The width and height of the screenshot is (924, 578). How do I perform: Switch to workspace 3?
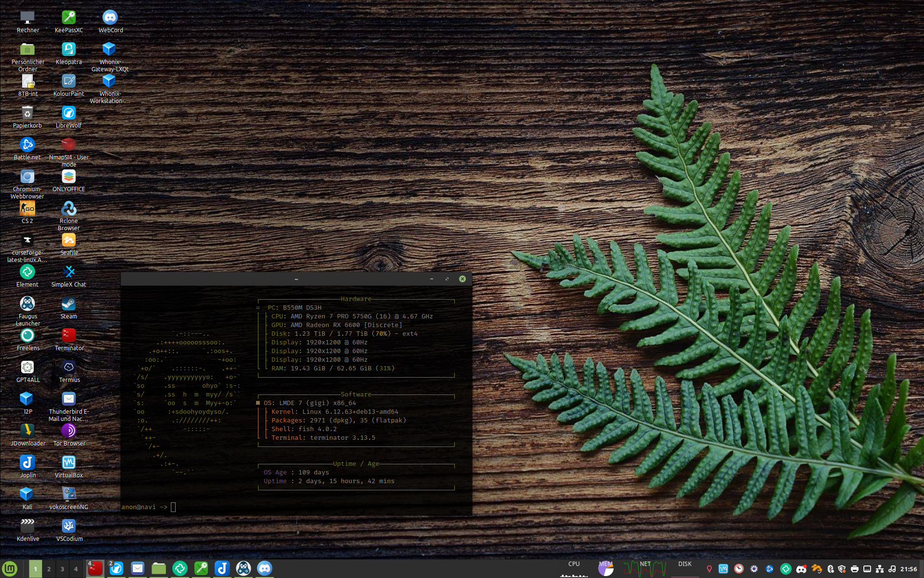click(x=62, y=569)
